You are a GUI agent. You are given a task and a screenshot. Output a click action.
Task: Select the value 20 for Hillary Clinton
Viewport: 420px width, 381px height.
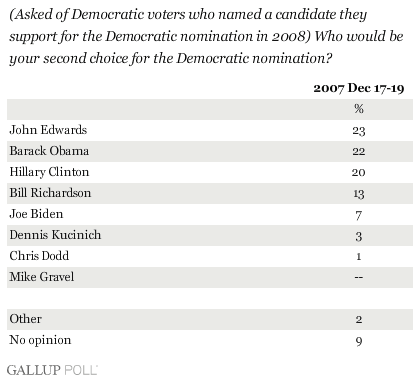tap(359, 172)
